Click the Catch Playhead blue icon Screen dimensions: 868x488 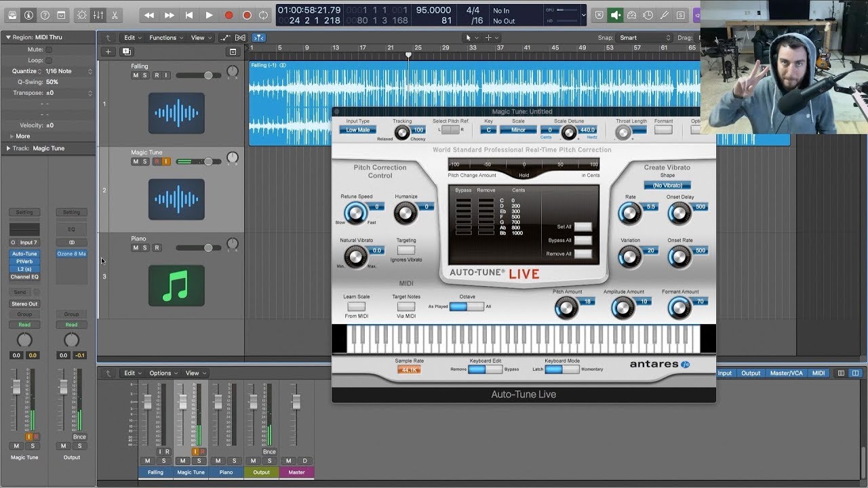[258, 38]
